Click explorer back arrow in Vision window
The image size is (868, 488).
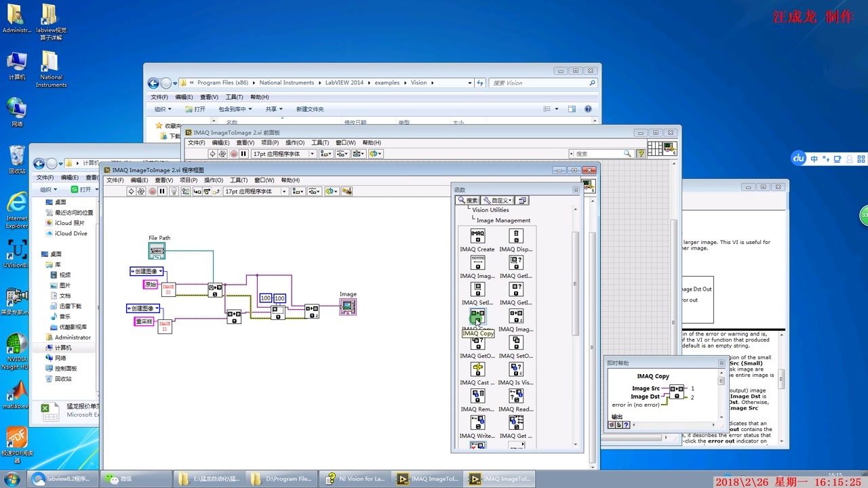[153, 83]
